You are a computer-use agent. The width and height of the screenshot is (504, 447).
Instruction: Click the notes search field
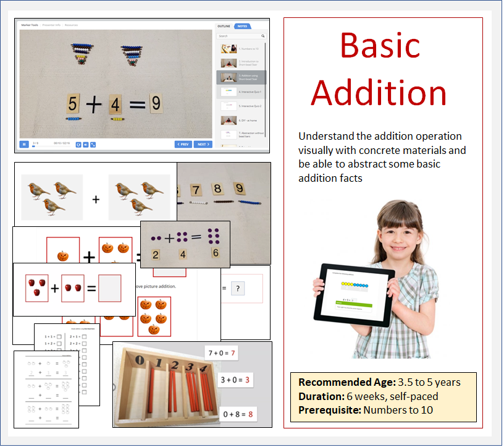click(x=238, y=36)
